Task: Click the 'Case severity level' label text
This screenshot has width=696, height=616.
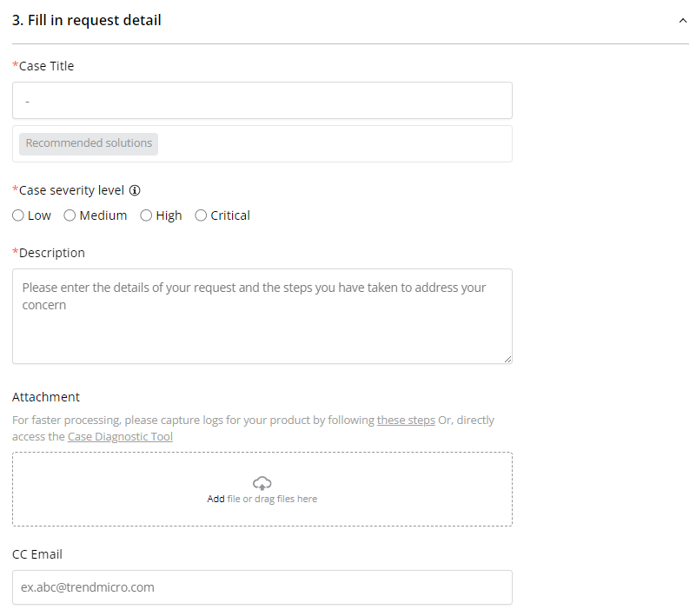Action: [x=71, y=190]
